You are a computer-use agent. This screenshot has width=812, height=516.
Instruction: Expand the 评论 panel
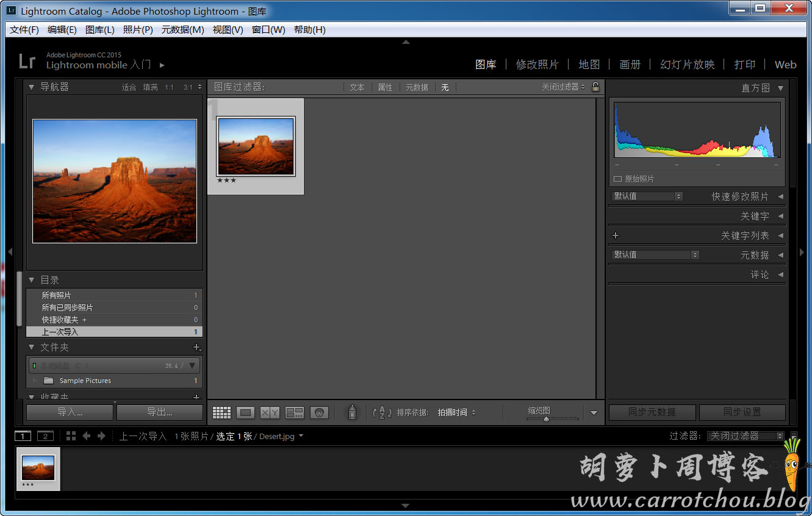[780, 274]
